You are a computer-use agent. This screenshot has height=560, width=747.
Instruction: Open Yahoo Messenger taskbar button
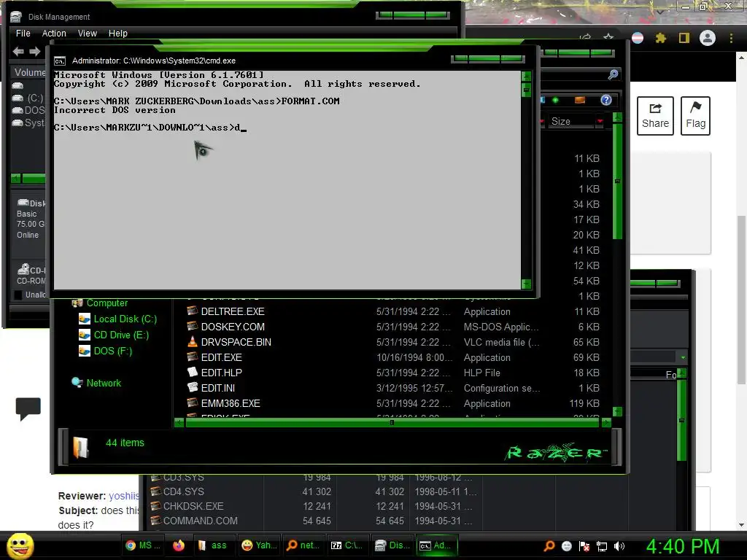pos(259,545)
